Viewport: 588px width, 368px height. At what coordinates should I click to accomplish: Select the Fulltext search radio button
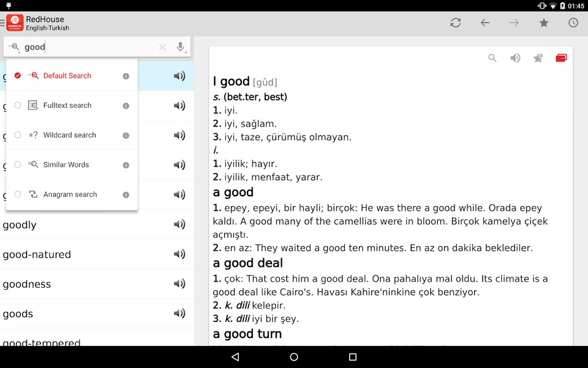[18, 105]
